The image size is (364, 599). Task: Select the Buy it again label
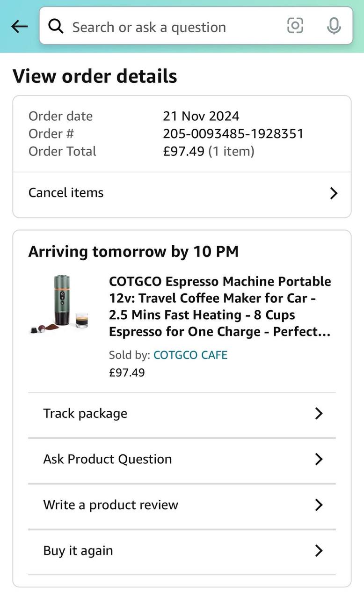pos(78,551)
